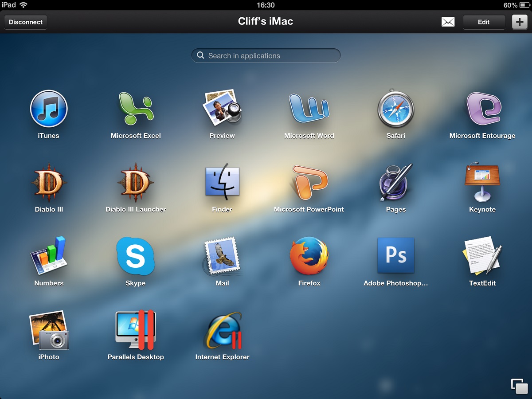
Task: Launch the TextEdit app
Action: click(x=482, y=256)
